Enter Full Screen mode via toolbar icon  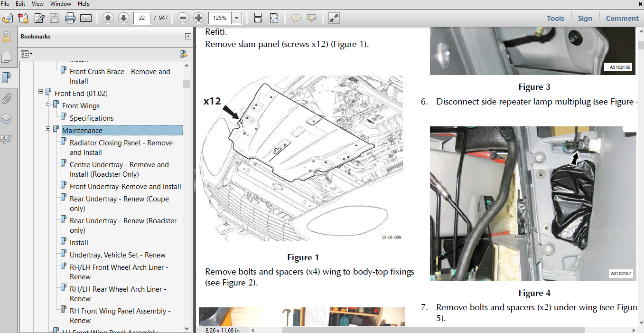pos(333,18)
